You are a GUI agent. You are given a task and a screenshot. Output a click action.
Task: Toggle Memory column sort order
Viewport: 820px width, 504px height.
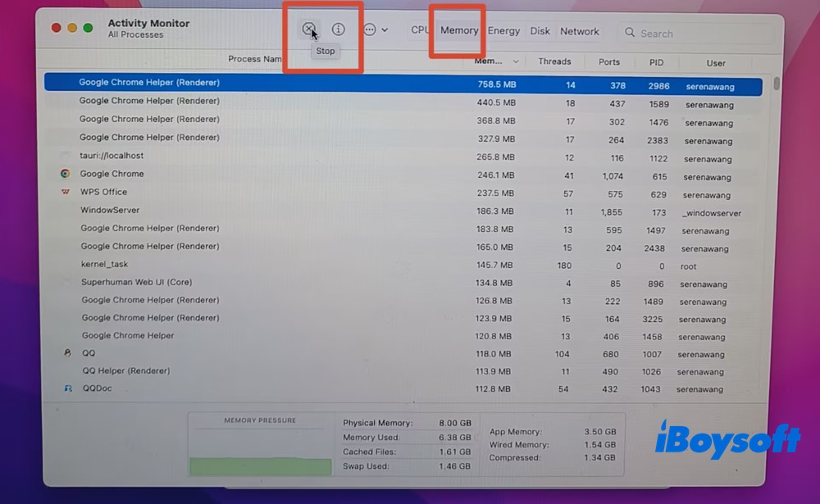pyautogui.click(x=496, y=61)
